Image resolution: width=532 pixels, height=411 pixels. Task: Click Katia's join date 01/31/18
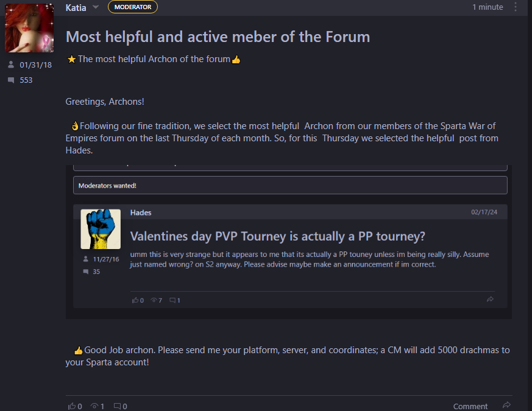click(35, 65)
